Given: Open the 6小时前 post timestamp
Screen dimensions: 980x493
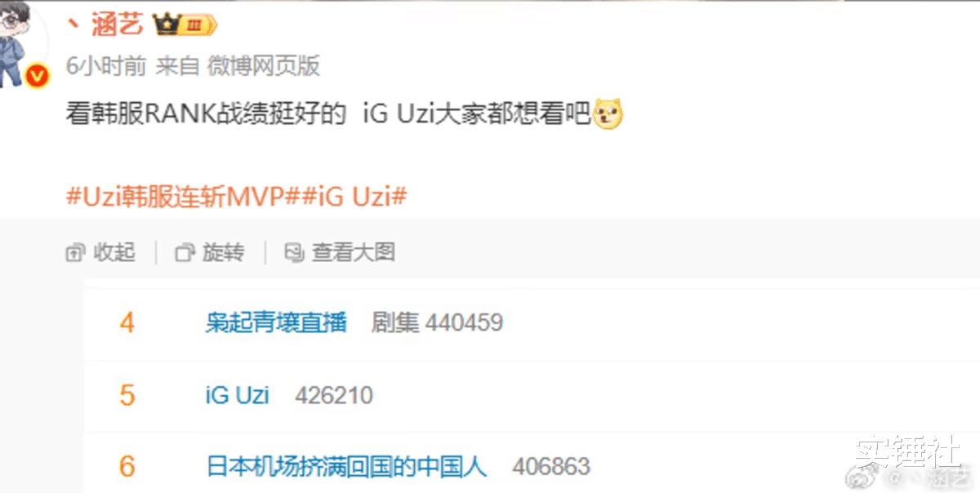Looking at the screenshot, I should [x=105, y=66].
